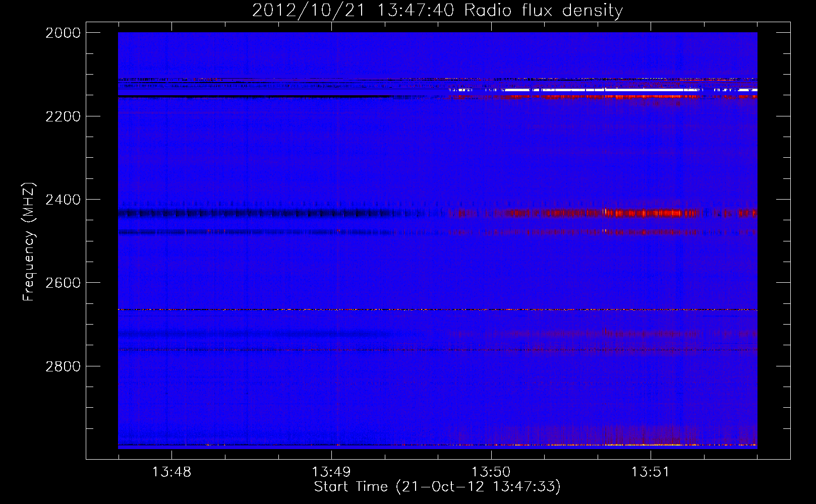This screenshot has width=816, height=504.
Task: Click the bright white emission band near 2140 MHz
Action: click(x=603, y=90)
